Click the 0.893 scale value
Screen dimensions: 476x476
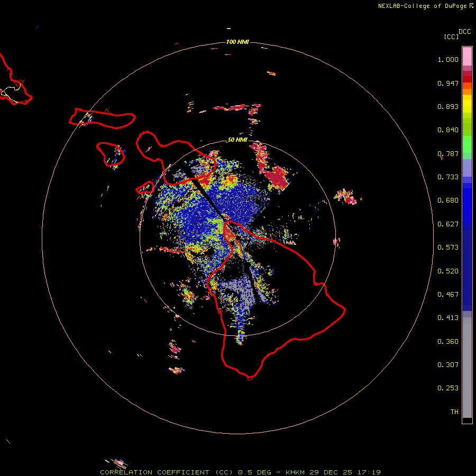click(448, 106)
